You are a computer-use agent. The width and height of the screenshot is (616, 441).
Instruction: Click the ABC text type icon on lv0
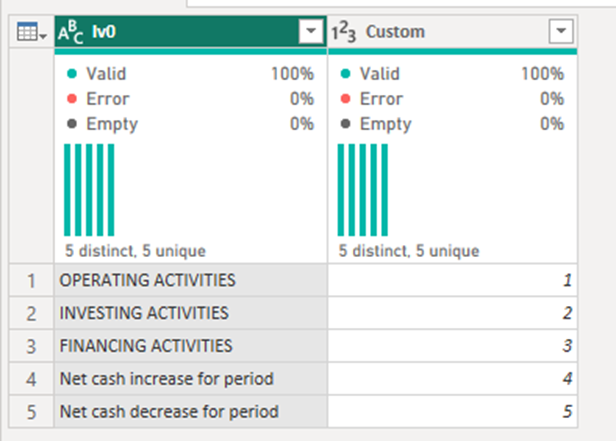(71, 33)
